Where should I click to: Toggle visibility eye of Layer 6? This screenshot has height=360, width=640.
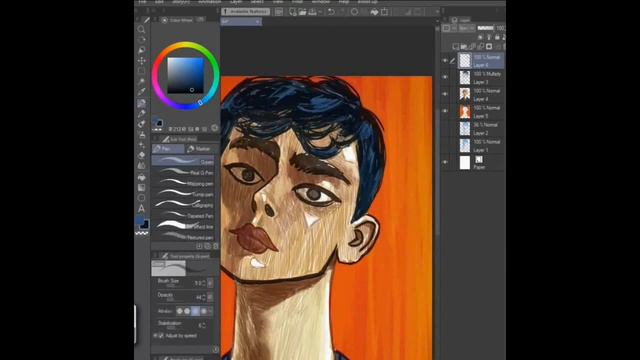pos(445,60)
